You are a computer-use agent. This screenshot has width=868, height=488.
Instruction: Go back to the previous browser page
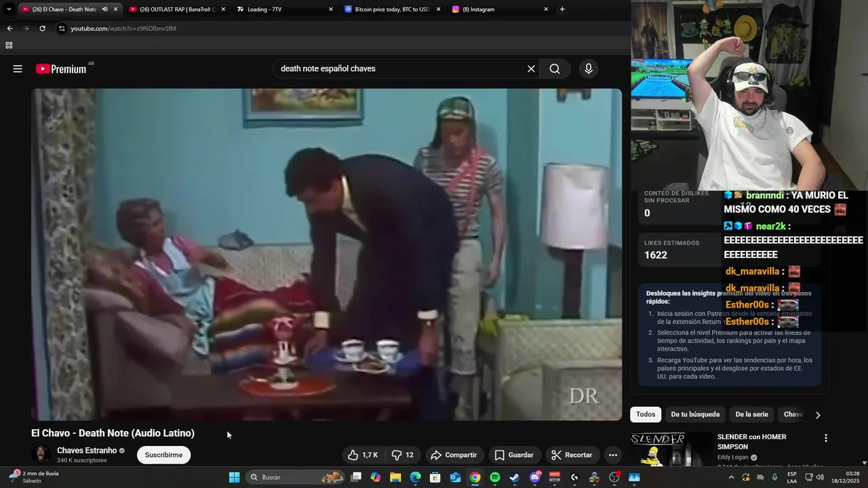[9, 28]
